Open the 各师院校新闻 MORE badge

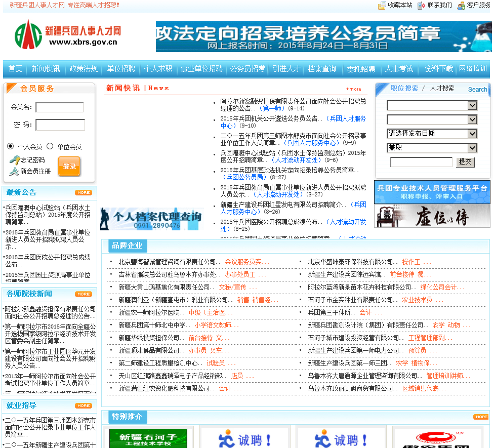coord(84,294)
